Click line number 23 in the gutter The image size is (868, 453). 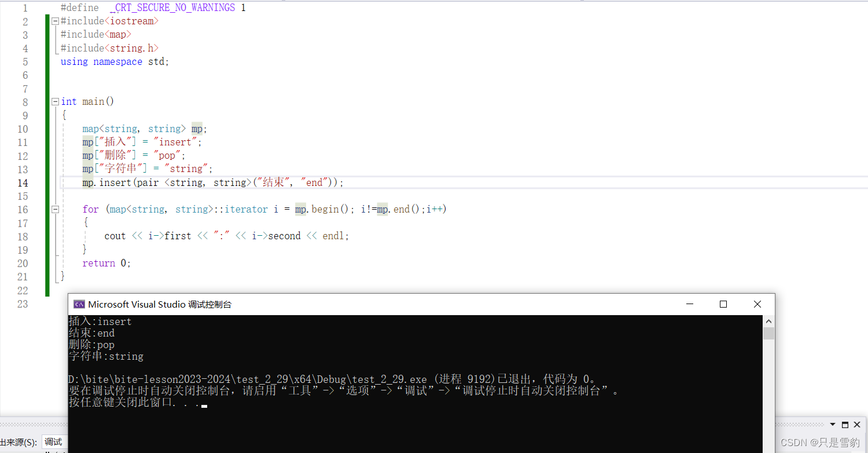[x=22, y=304]
